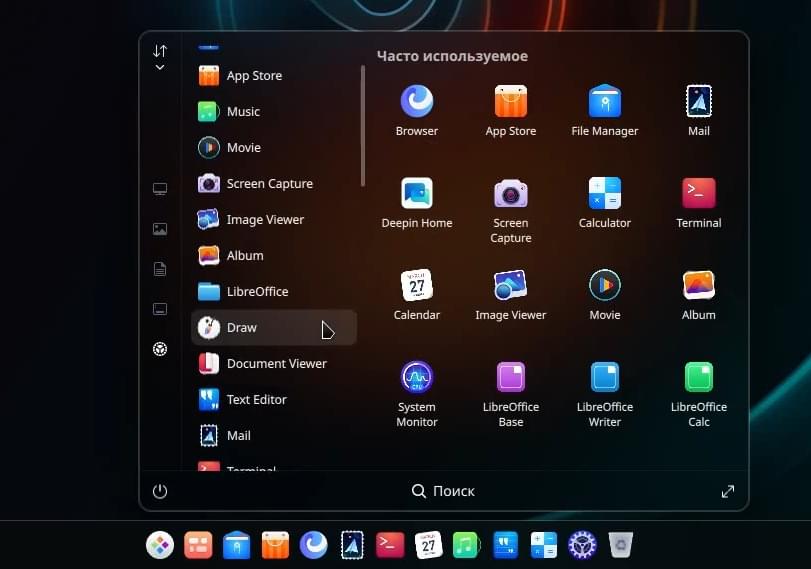Launch Text Editor from the app list

click(x=274, y=399)
